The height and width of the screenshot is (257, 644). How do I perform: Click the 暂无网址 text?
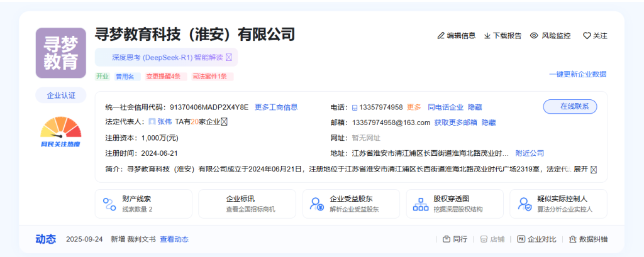(x=367, y=138)
